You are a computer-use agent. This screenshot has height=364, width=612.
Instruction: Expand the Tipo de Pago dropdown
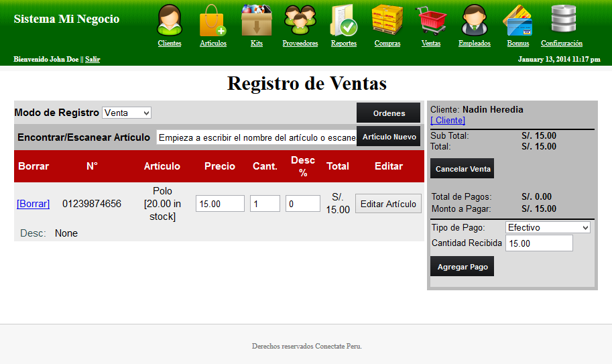[548, 227]
